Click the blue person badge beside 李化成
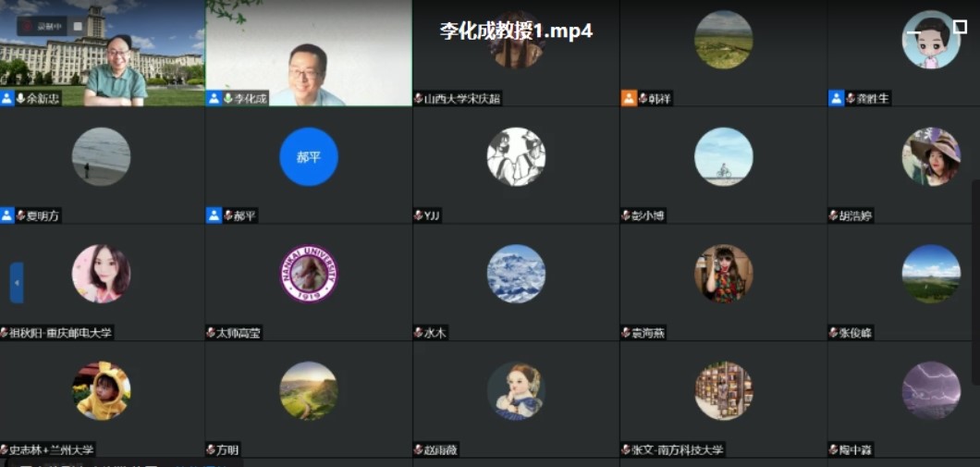 tap(214, 98)
